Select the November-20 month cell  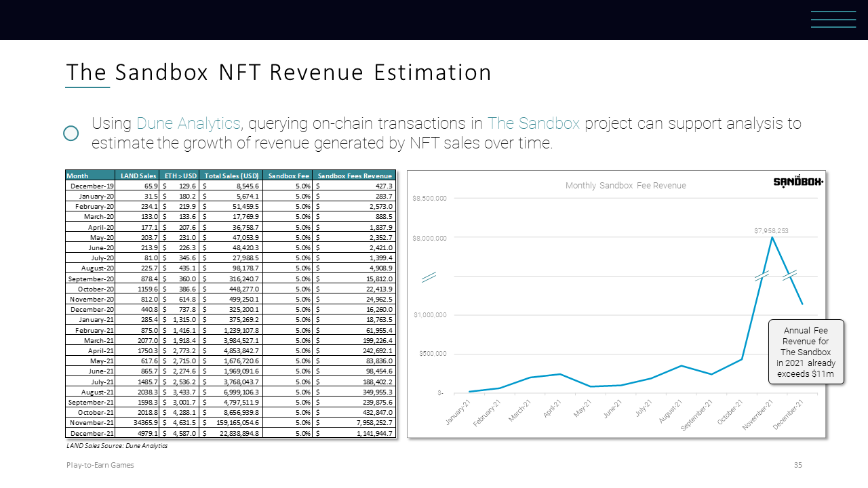90,299
